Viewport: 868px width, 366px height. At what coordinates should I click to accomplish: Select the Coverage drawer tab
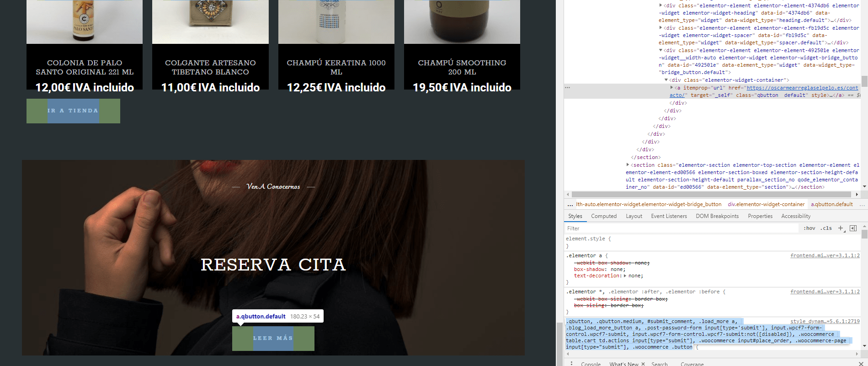692,364
